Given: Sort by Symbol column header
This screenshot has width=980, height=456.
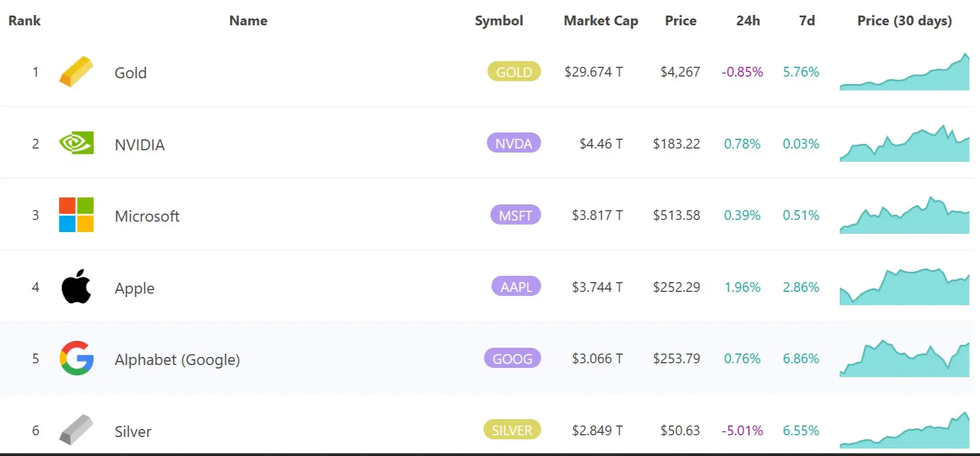Looking at the screenshot, I should [x=499, y=21].
